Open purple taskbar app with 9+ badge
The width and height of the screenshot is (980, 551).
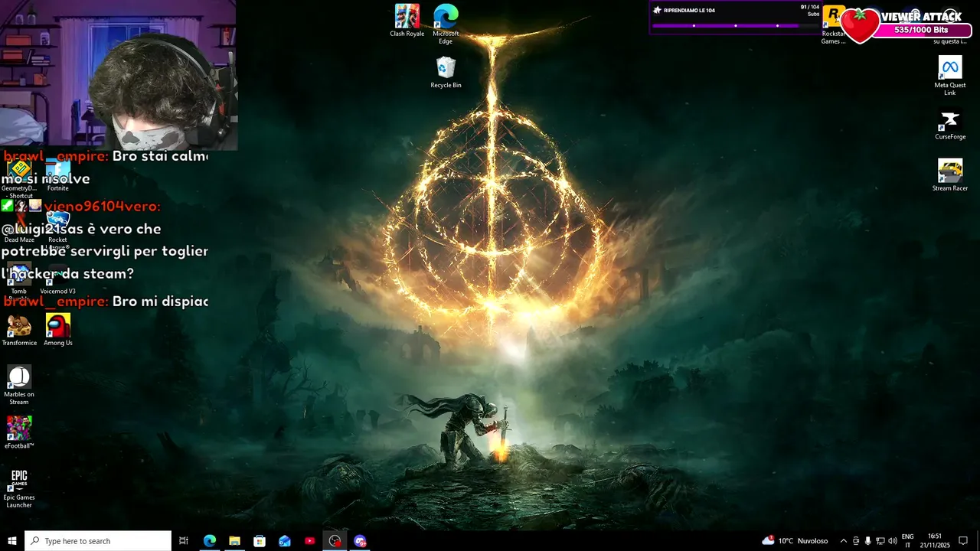[360, 541]
